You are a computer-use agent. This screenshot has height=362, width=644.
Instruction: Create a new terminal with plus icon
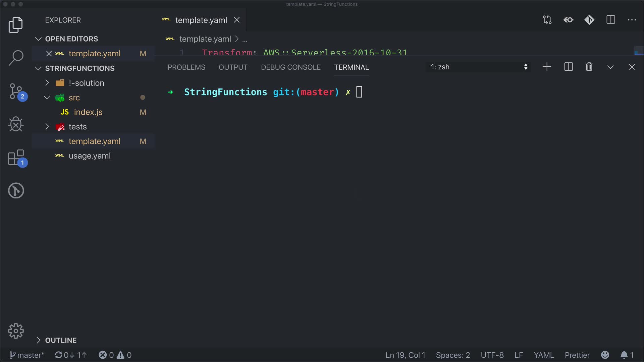(547, 67)
